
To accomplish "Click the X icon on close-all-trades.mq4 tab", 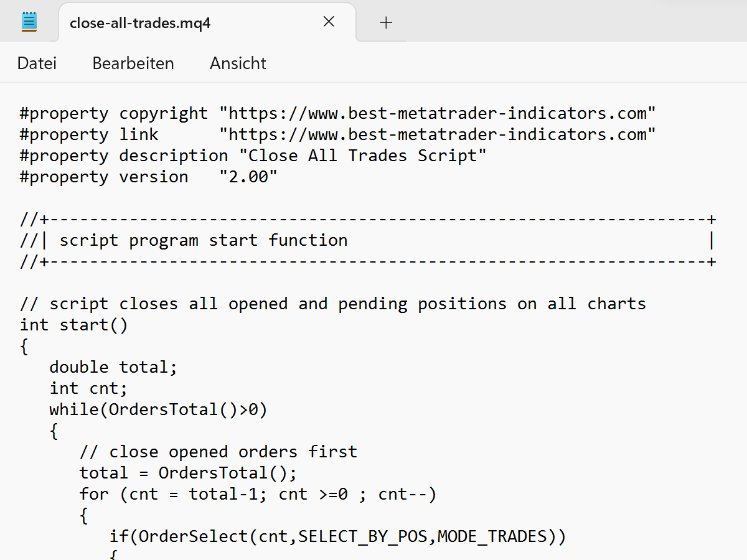I will [x=329, y=21].
